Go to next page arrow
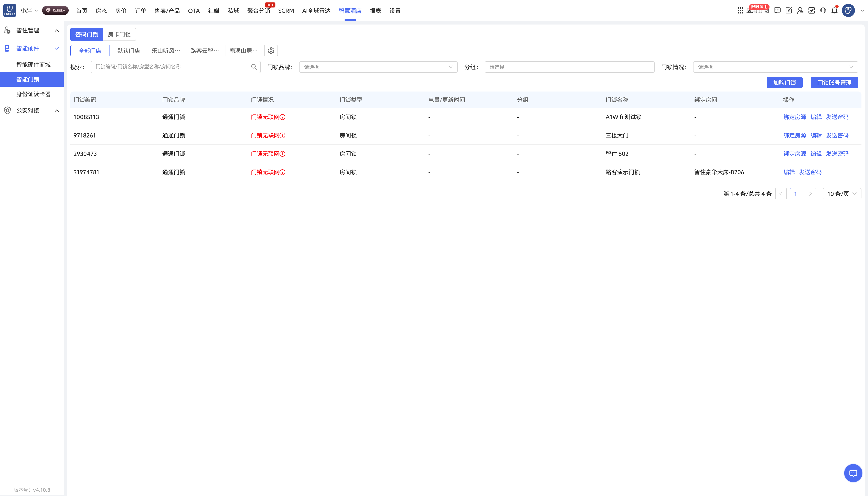 pyautogui.click(x=810, y=194)
